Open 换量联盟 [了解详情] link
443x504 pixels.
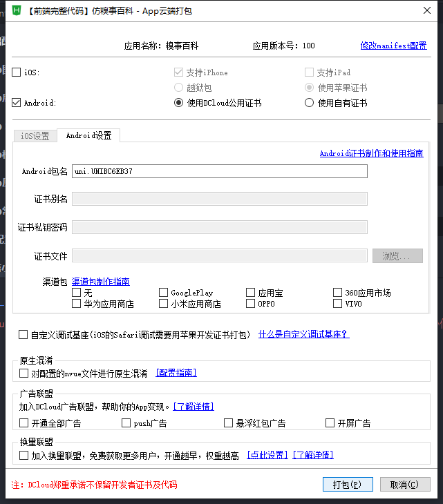pyautogui.click(x=313, y=455)
